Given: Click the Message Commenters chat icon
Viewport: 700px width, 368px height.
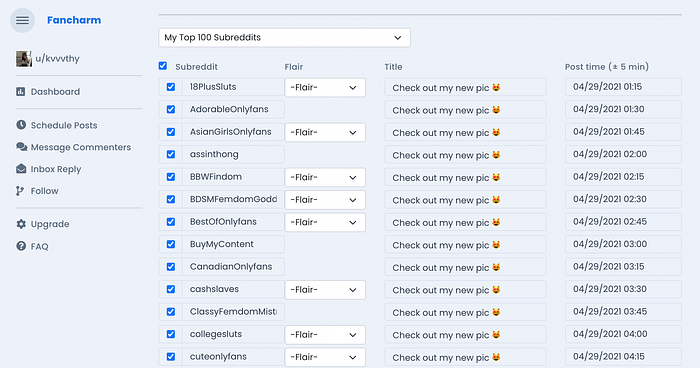Looking at the screenshot, I should [x=21, y=146].
